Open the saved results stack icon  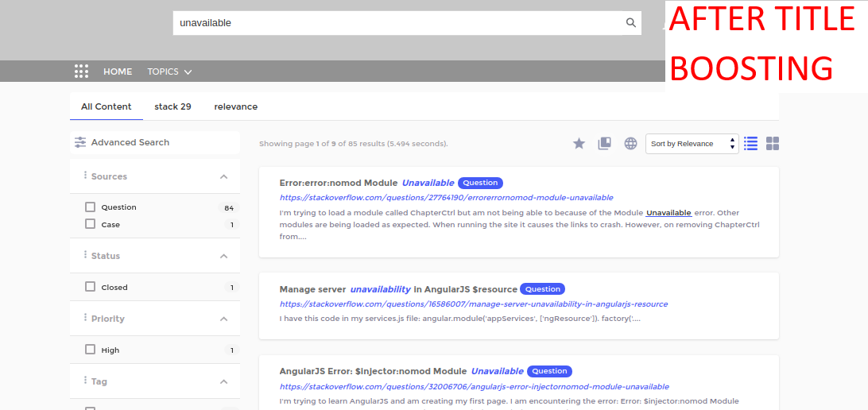pyautogui.click(x=605, y=144)
